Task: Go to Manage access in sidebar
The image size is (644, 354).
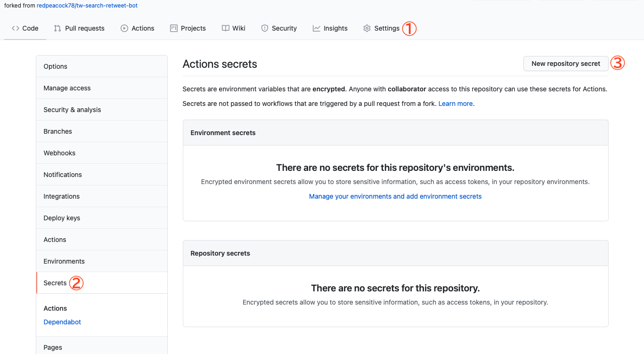Action: [x=67, y=88]
